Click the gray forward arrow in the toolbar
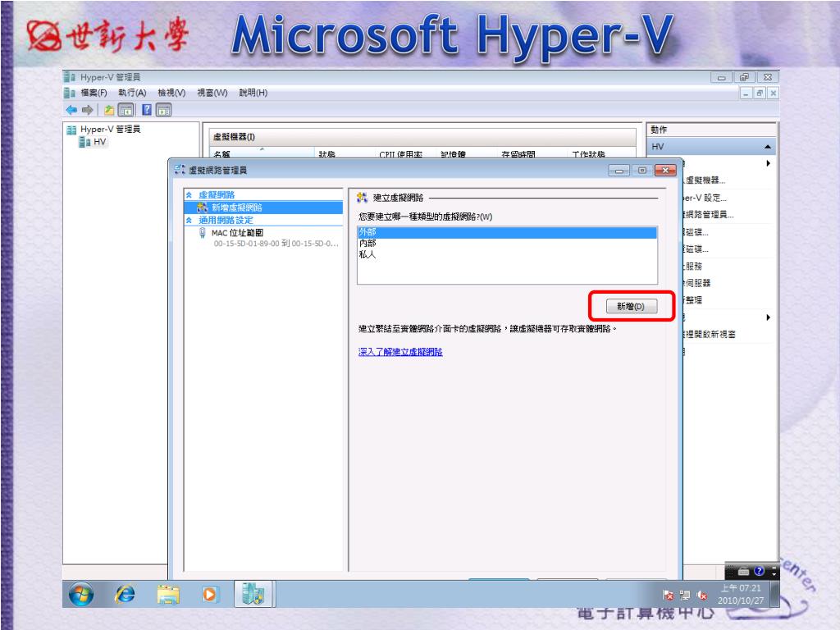This screenshot has width=840, height=630. 87,110
